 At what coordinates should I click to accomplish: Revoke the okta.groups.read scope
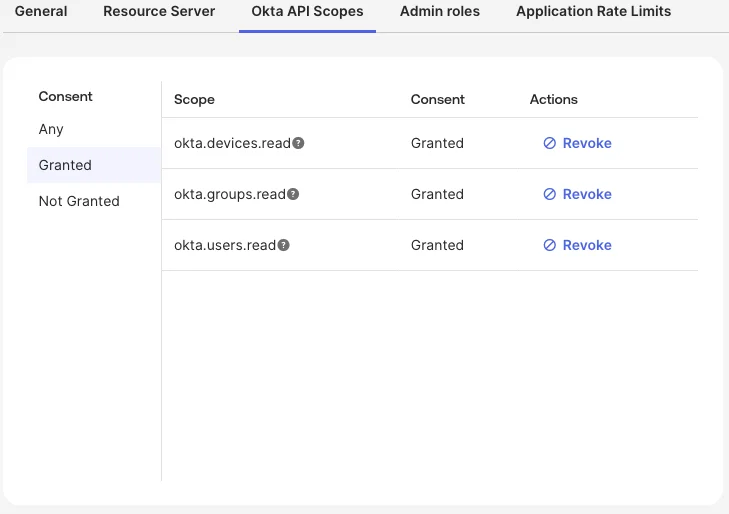[x=577, y=194]
